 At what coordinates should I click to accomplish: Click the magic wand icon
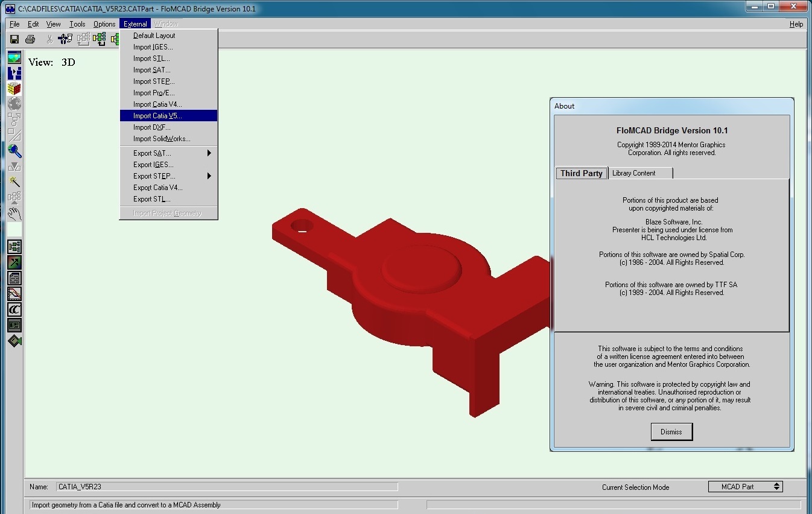pyautogui.click(x=14, y=182)
